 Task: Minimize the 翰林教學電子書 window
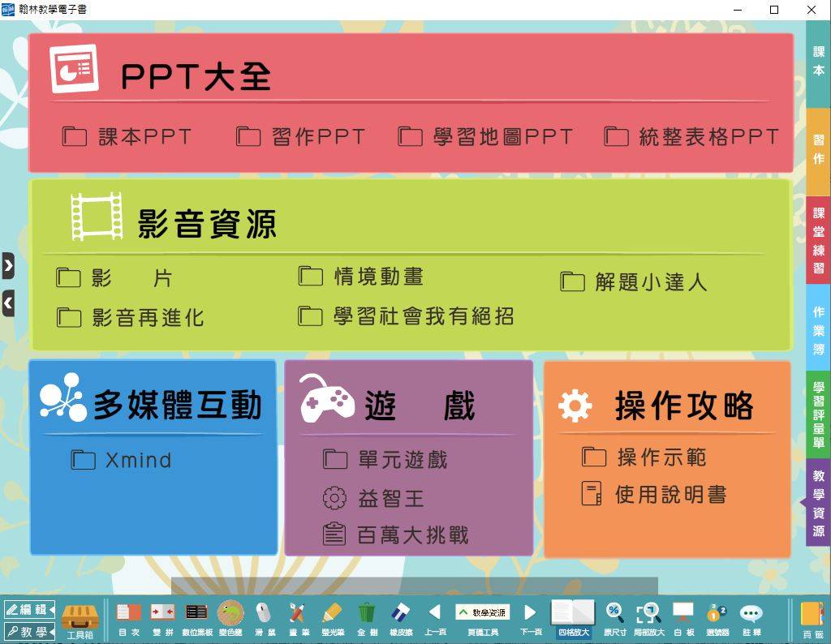738,10
